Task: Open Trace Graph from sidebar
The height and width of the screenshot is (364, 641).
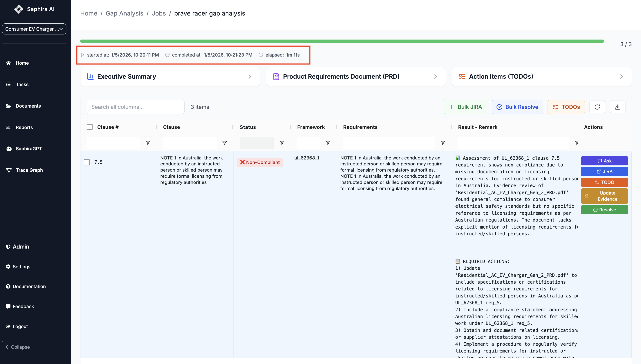Action: point(29,170)
